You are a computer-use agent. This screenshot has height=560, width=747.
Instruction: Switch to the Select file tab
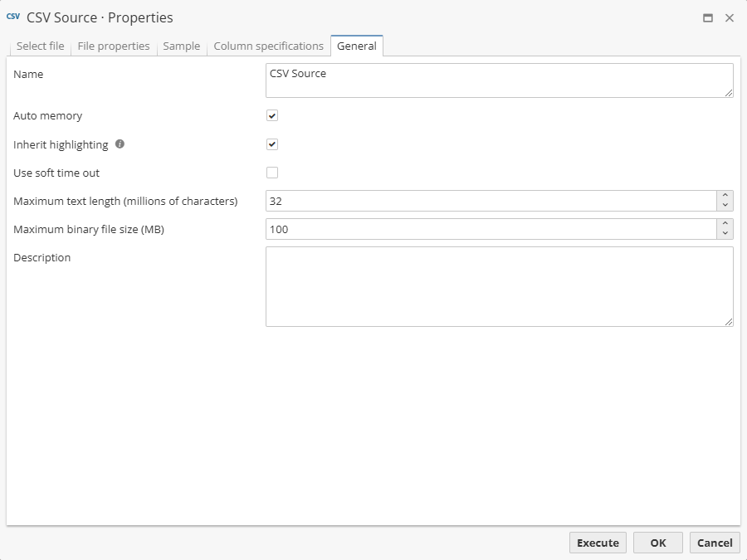(x=40, y=46)
